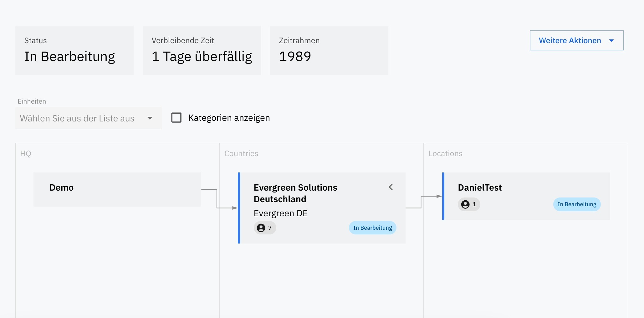
Task: Select the Evergreen Solutions Deutschland card title
Action: coord(295,193)
